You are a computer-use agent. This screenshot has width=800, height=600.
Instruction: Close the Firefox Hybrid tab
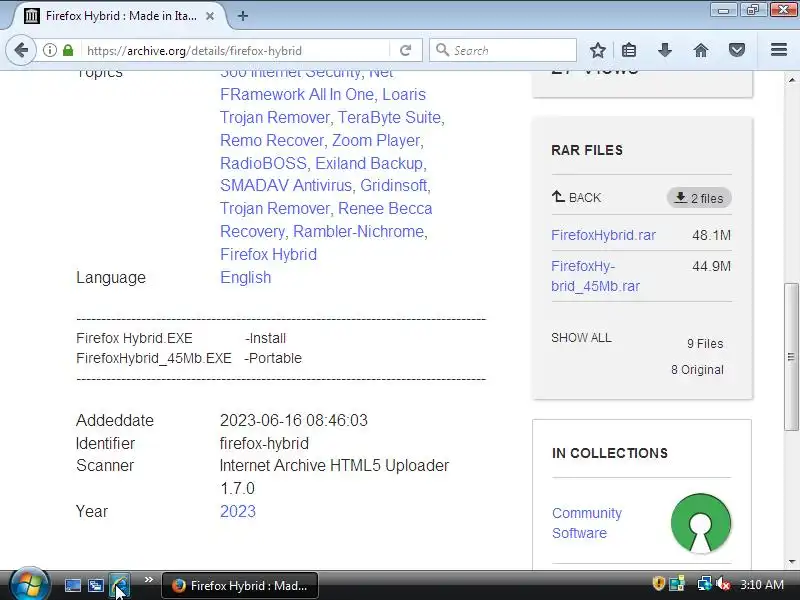pyautogui.click(x=210, y=16)
